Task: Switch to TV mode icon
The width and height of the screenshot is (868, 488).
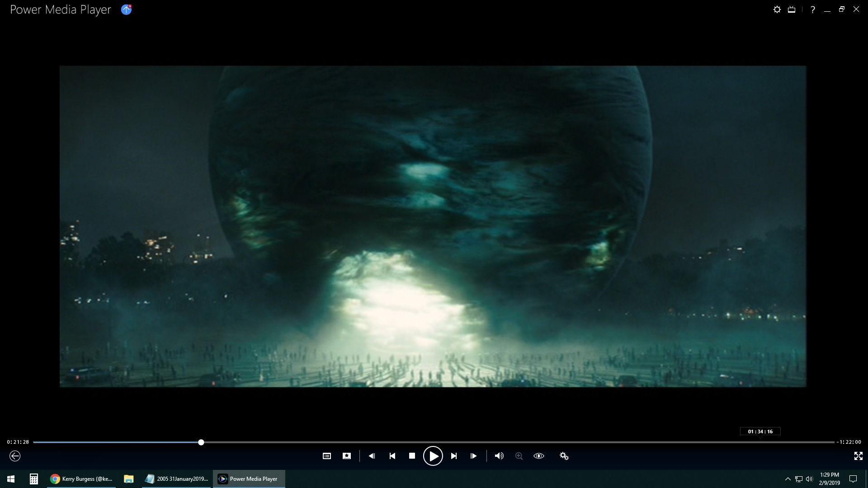Action: click(792, 9)
